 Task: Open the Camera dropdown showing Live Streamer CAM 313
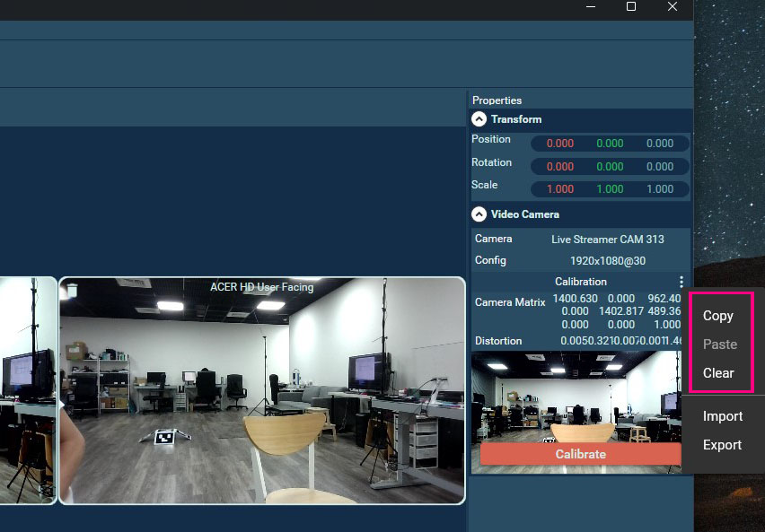pyautogui.click(x=607, y=240)
